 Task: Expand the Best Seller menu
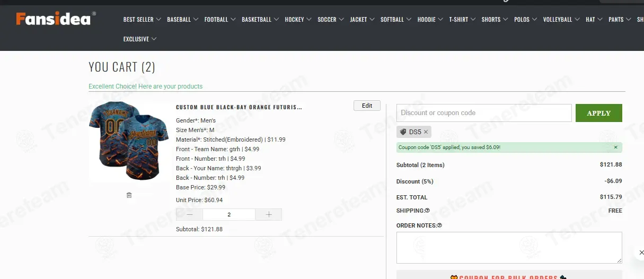(142, 20)
